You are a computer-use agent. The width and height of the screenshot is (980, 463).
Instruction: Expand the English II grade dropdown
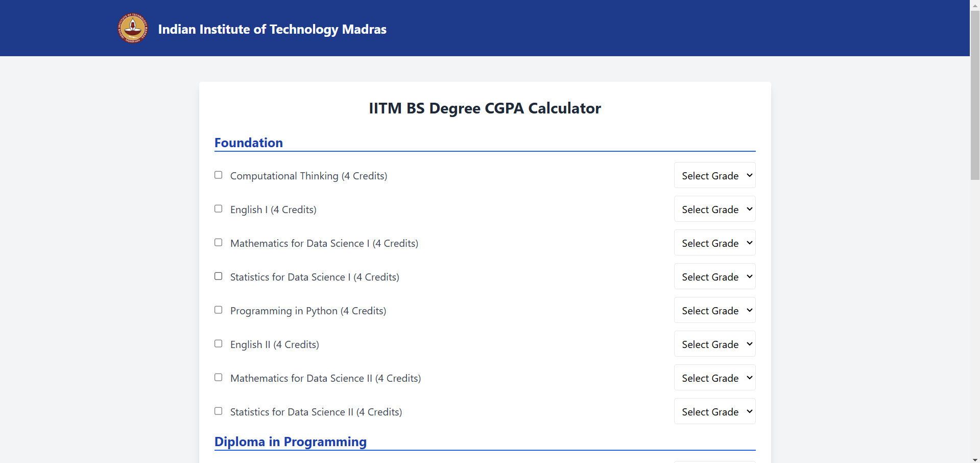coord(714,344)
